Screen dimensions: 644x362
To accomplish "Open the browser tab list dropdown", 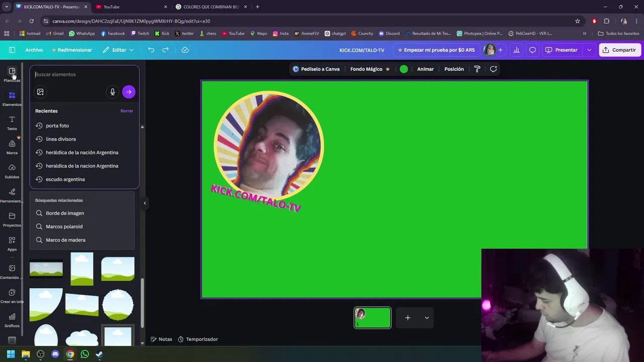I will pos(7,7).
